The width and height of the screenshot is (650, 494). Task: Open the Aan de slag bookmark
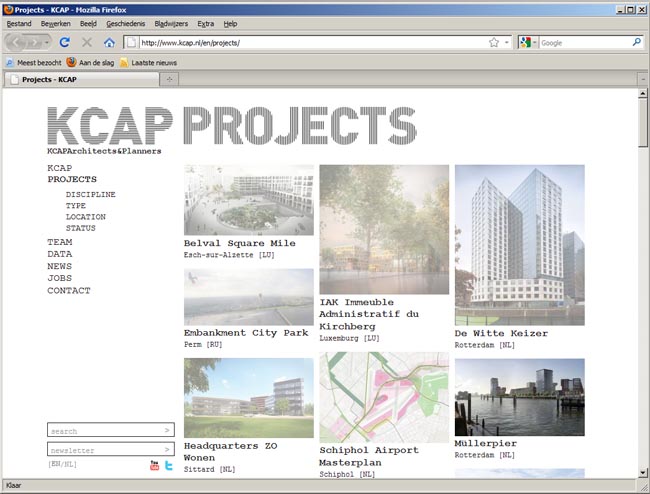[90, 63]
